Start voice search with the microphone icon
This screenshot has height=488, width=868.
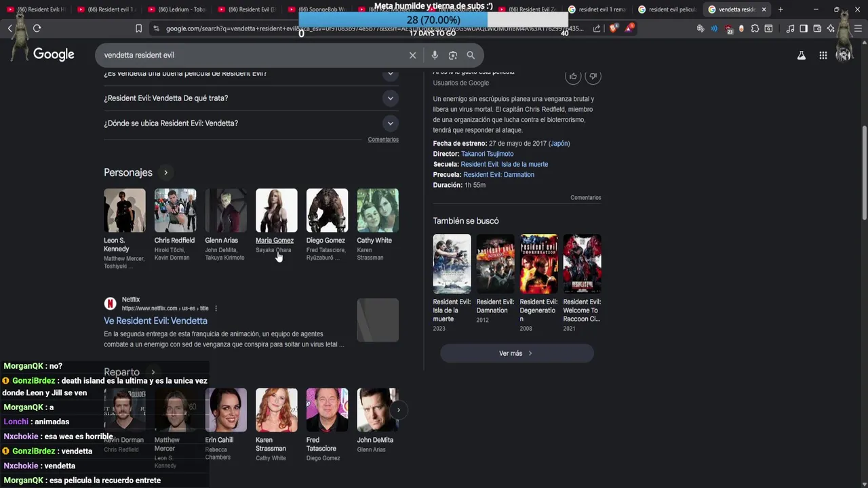[x=435, y=55]
